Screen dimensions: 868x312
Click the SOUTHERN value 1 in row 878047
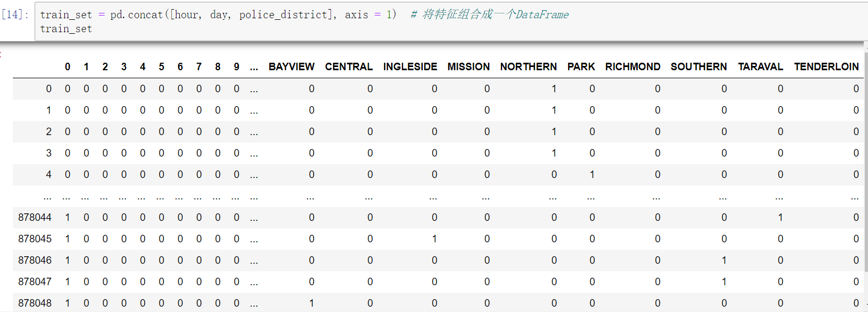pyautogui.click(x=724, y=281)
